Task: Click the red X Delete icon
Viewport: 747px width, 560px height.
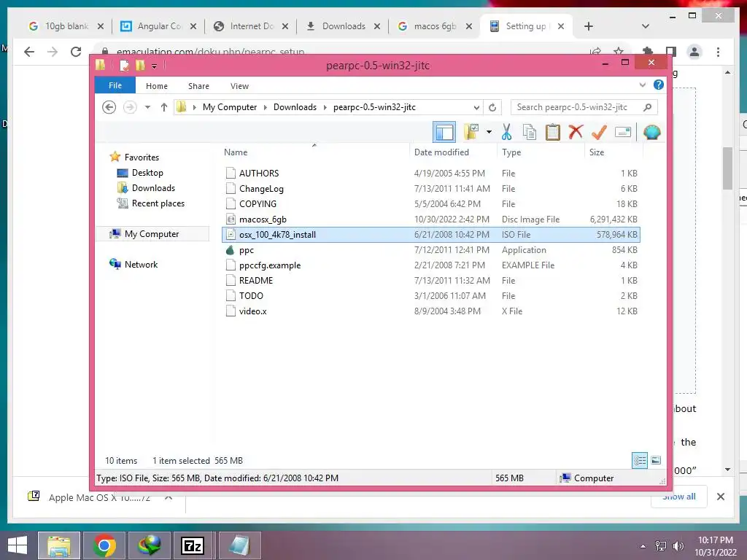Action: (576, 132)
